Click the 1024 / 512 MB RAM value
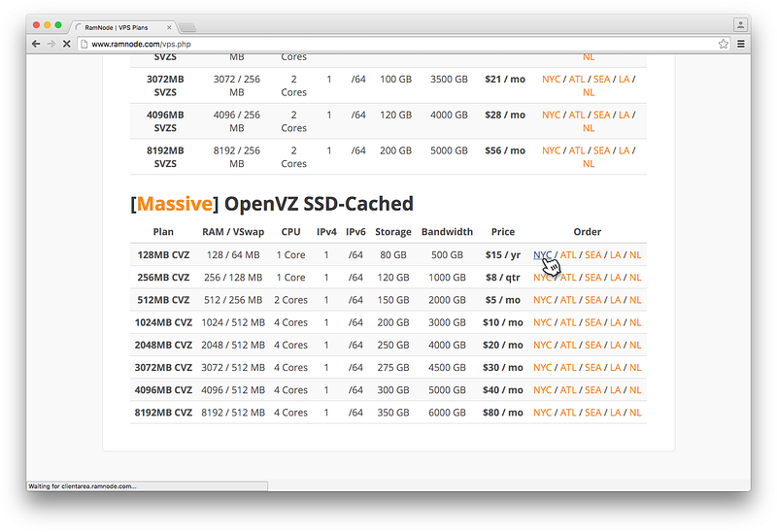777x532 pixels. coord(233,322)
